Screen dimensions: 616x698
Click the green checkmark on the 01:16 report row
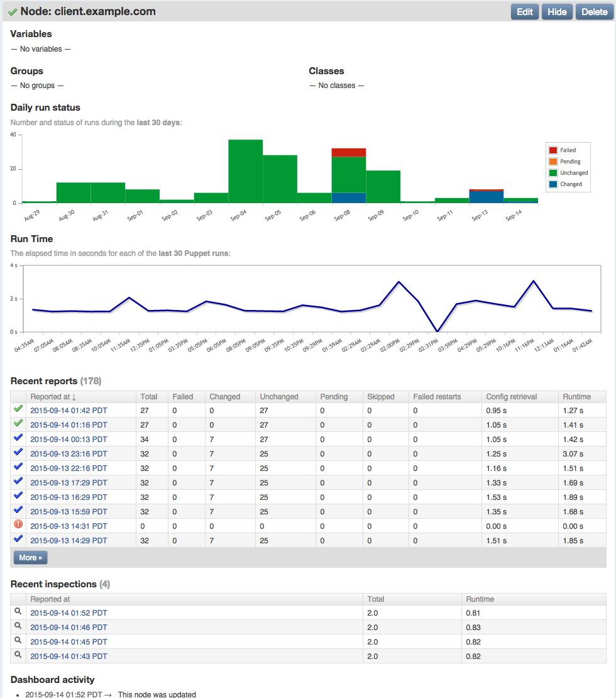18,423
